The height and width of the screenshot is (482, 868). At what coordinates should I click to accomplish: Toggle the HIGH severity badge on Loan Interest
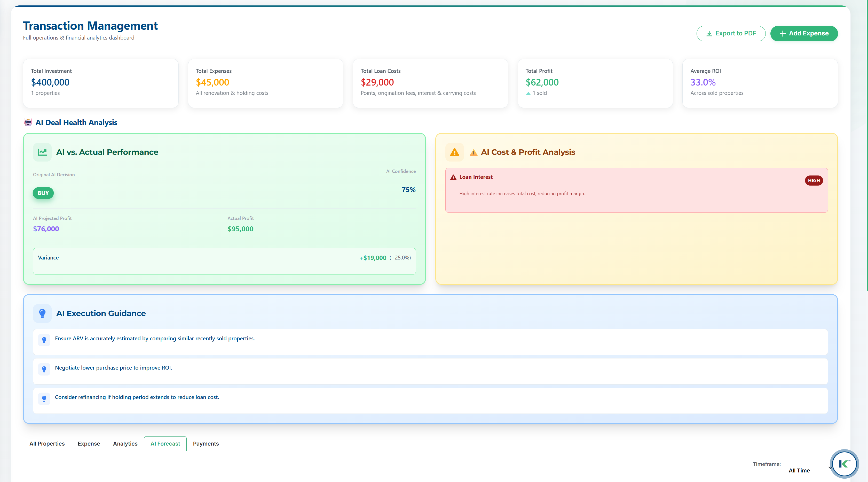[x=814, y=180]
